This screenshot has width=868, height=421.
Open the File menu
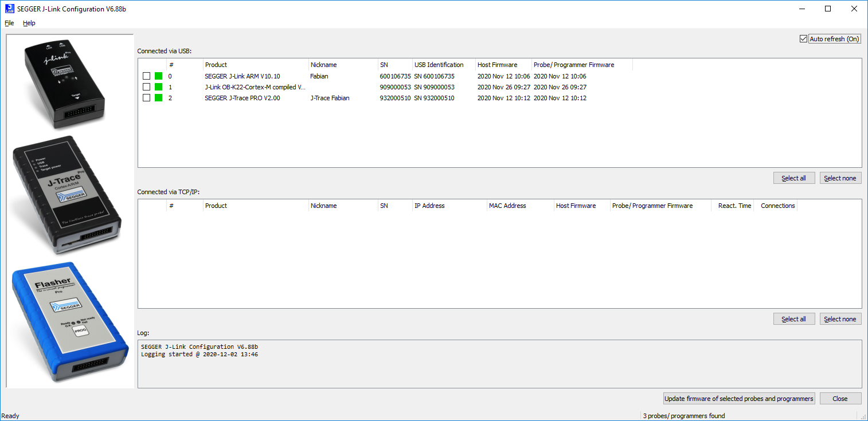9,23
